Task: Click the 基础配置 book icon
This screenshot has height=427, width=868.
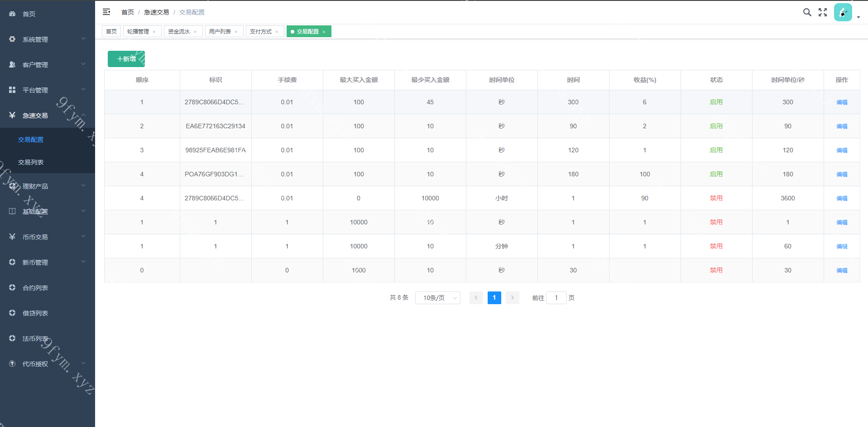Action: pyautogui.click(x=12, y=211)
